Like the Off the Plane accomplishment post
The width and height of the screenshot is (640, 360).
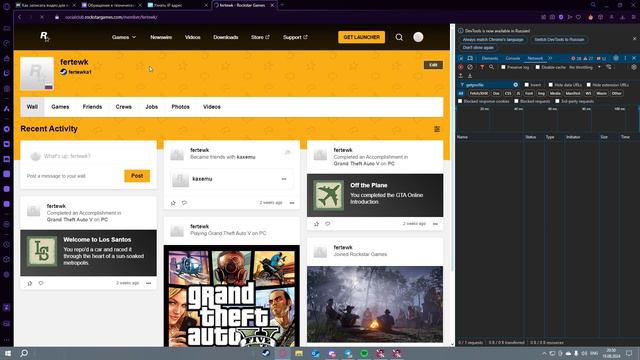pos(316,224)
